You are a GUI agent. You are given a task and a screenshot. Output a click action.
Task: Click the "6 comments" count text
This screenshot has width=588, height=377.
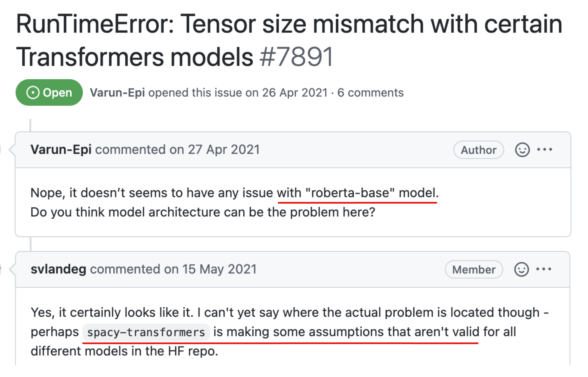click(370, 93)
